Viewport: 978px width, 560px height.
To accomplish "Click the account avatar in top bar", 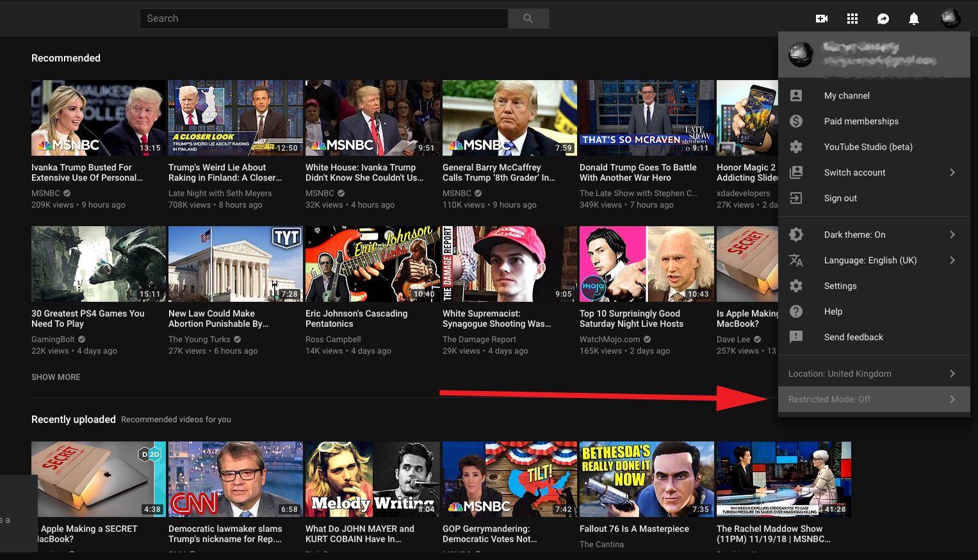I will pos(950,19).
